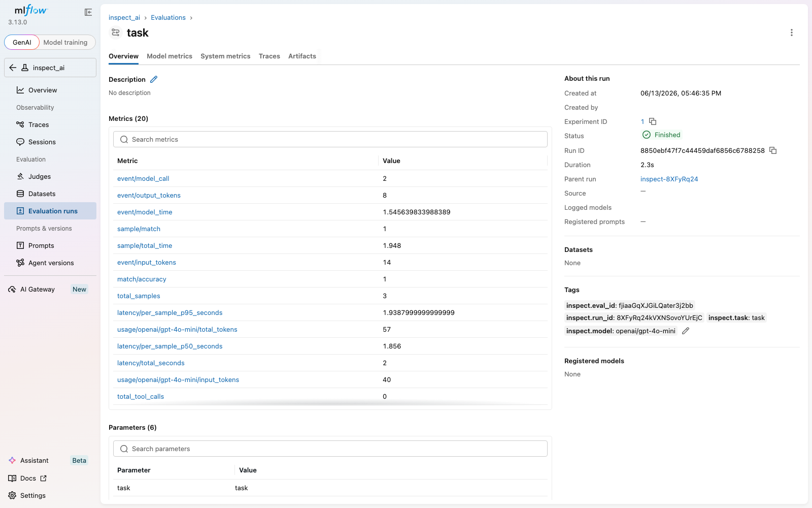
Task: Click the Finished status badge
Action: tap(661, 135)
